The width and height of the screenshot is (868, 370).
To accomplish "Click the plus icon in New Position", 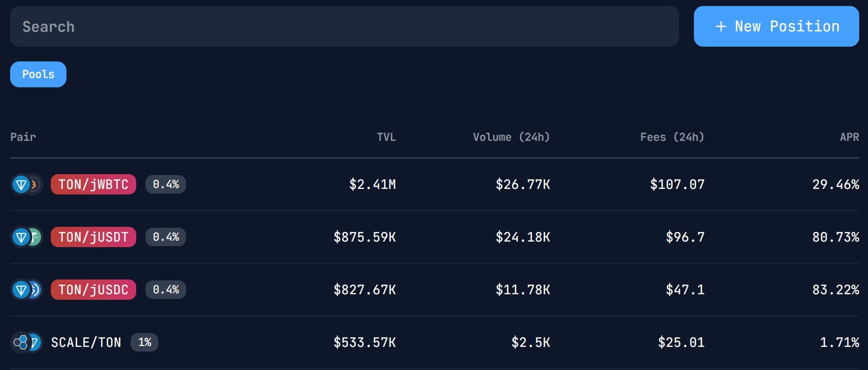I will 721,27.
